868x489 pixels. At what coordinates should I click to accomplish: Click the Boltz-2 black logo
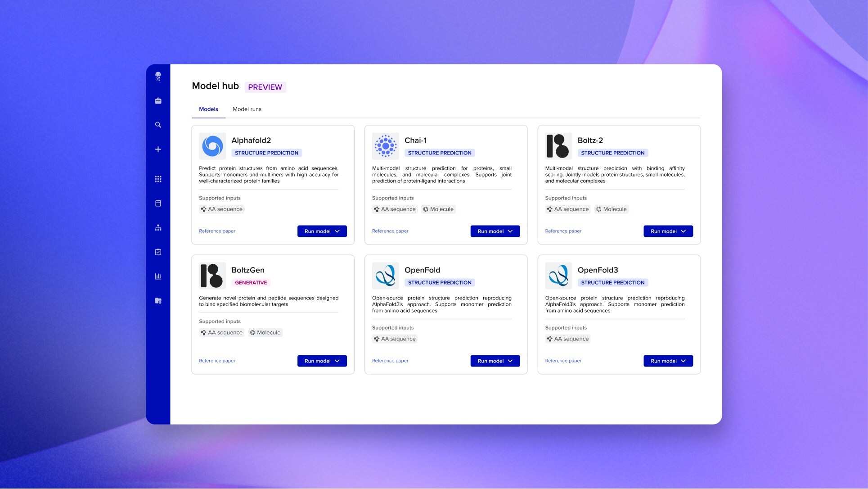[x=558, y=146]
